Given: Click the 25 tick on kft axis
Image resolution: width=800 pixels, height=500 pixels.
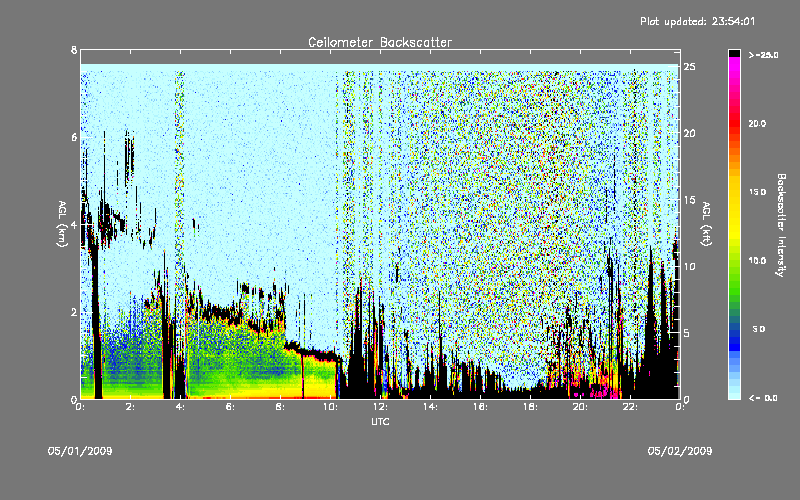Looking at the screenshot, I should [x=690, y=67].
